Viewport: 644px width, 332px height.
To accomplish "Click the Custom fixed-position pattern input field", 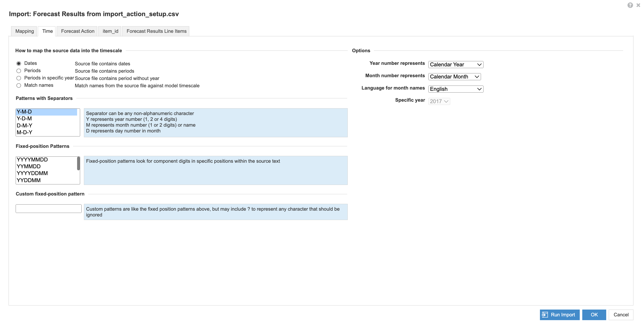I will (48, 208).
